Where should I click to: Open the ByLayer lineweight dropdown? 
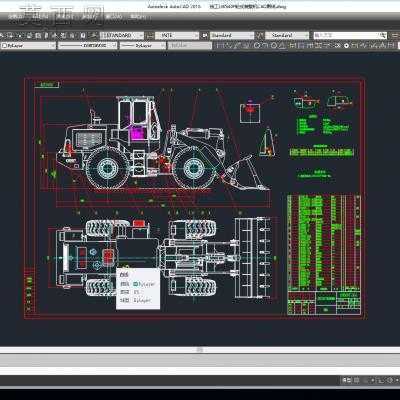(143, 46)
